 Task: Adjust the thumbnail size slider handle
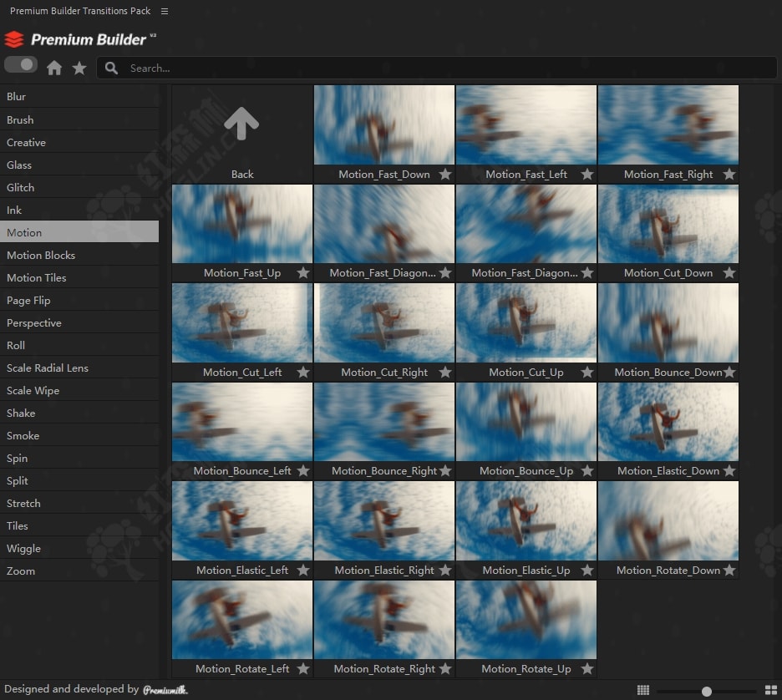[x=706, y=691]
